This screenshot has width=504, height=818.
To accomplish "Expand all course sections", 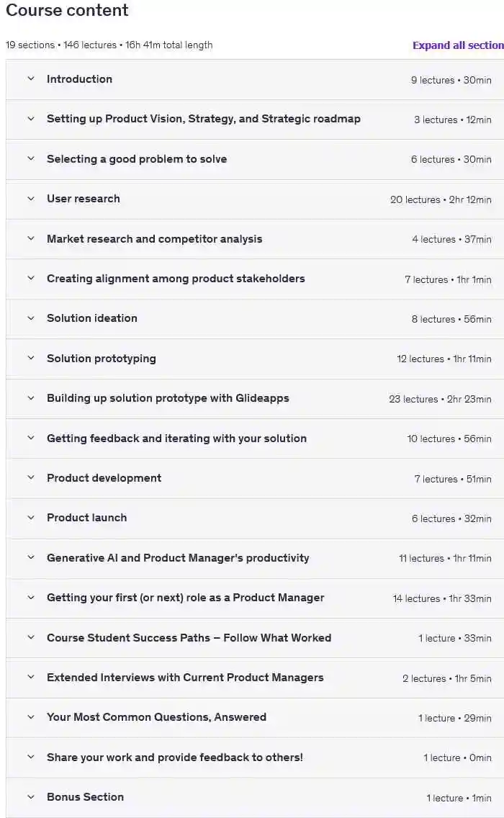I will click(457, 45).
